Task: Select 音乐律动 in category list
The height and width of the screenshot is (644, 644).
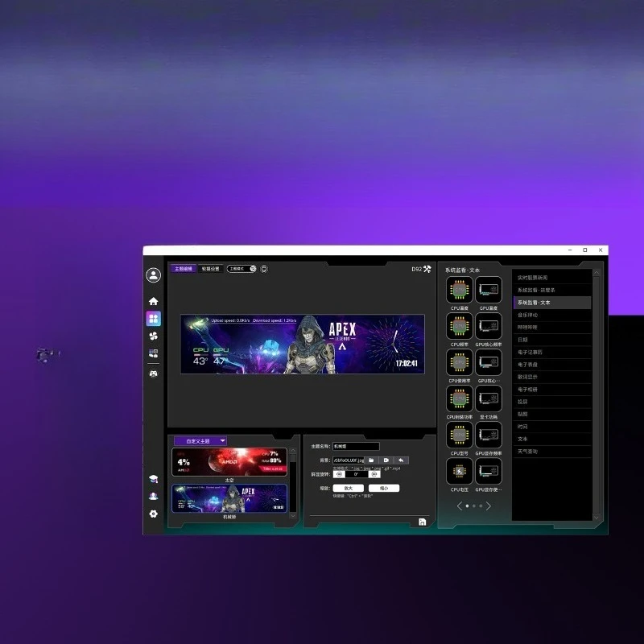Action: (x=552, y=315)
